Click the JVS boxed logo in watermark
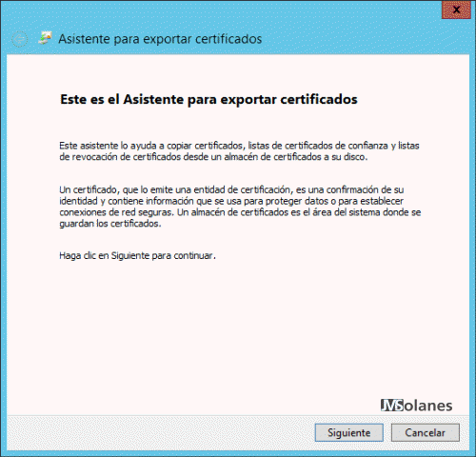This screenshot has height=457, width=476. pyautogui.click(x=392, y=406)
